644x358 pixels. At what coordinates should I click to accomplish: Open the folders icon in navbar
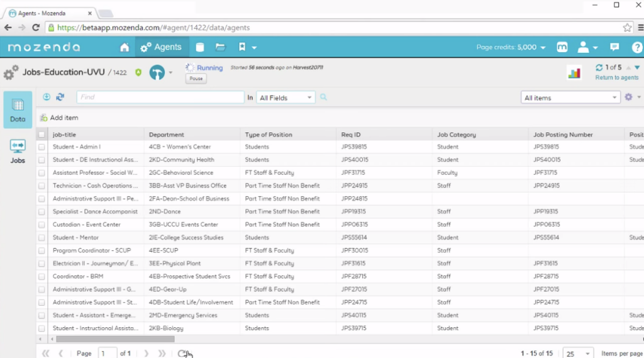[221, 47]
